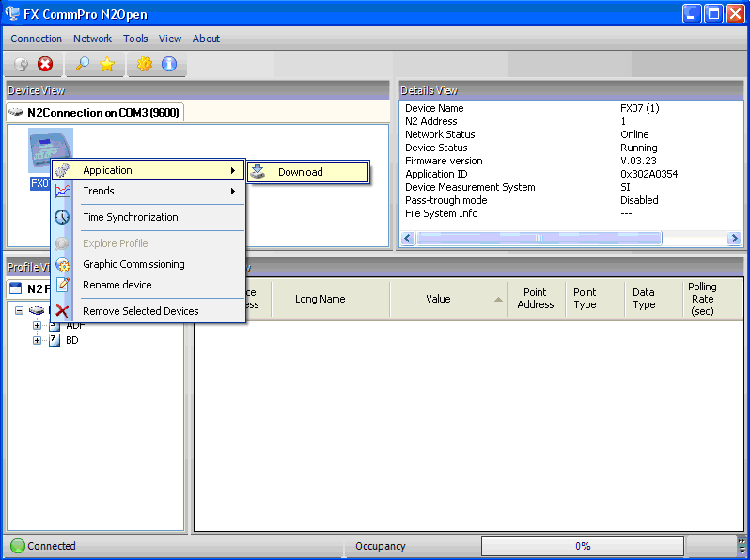Select the BD tree item label
The height and width of the screenshot is (560, 750).
pos(72,340)
